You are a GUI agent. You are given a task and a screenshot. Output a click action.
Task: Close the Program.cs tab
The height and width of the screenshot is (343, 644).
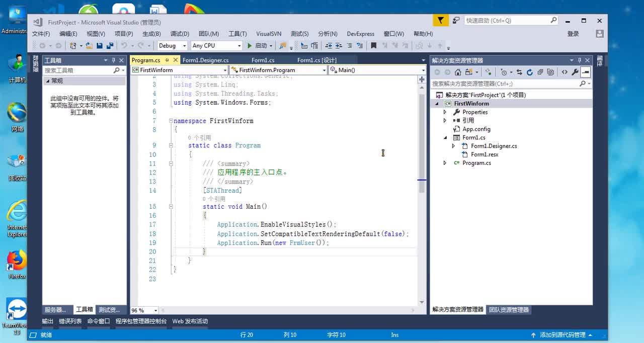tap(175, 60)
